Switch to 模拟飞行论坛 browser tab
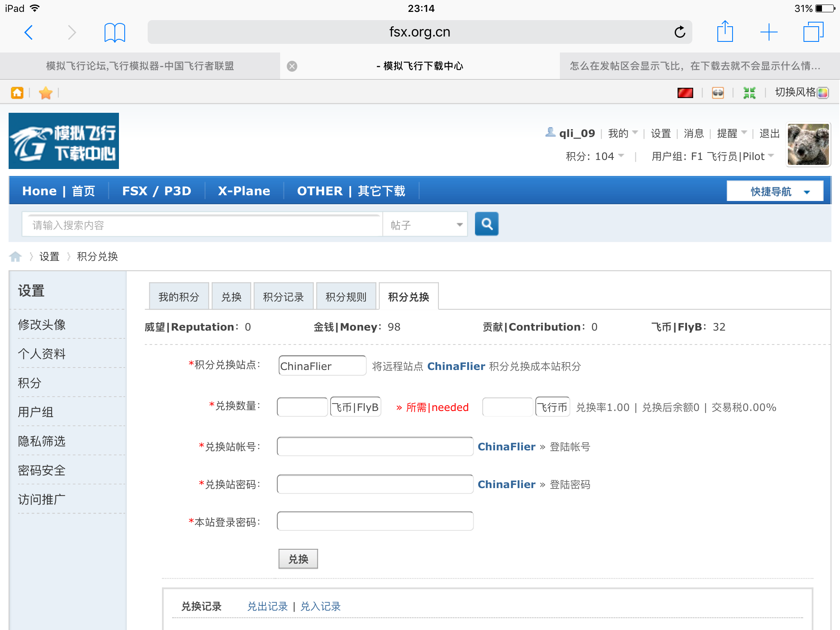 click(x=140, y=66)
